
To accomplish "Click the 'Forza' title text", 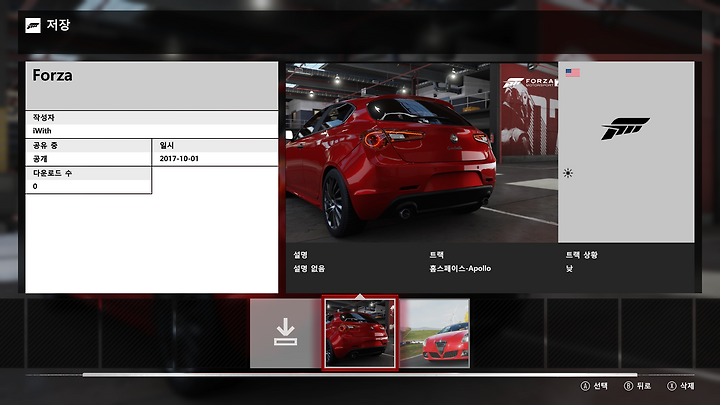I will pyautogui.click(x=52, y=75).
